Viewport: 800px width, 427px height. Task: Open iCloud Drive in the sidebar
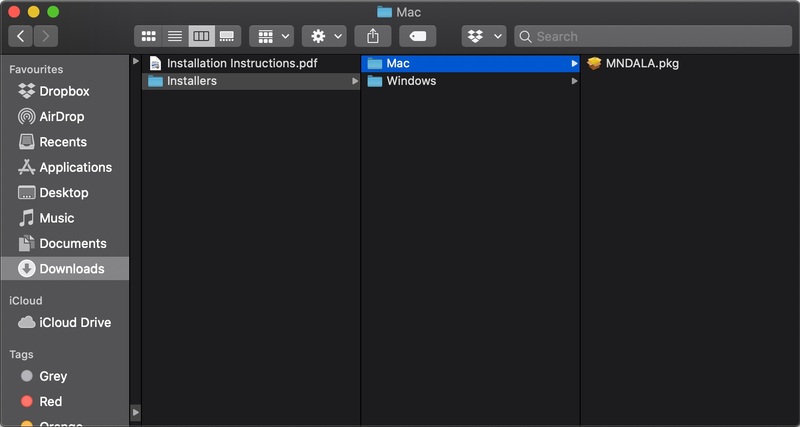pos(65,322)
